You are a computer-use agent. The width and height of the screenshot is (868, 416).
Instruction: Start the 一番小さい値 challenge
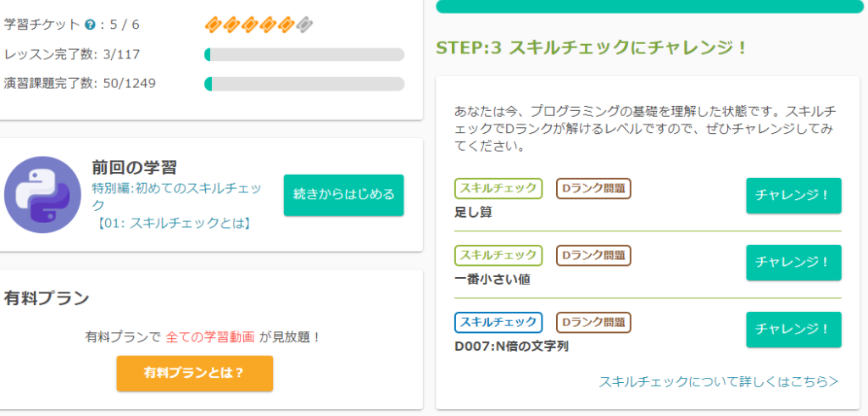pyautogui.click(x=793, y=262)
